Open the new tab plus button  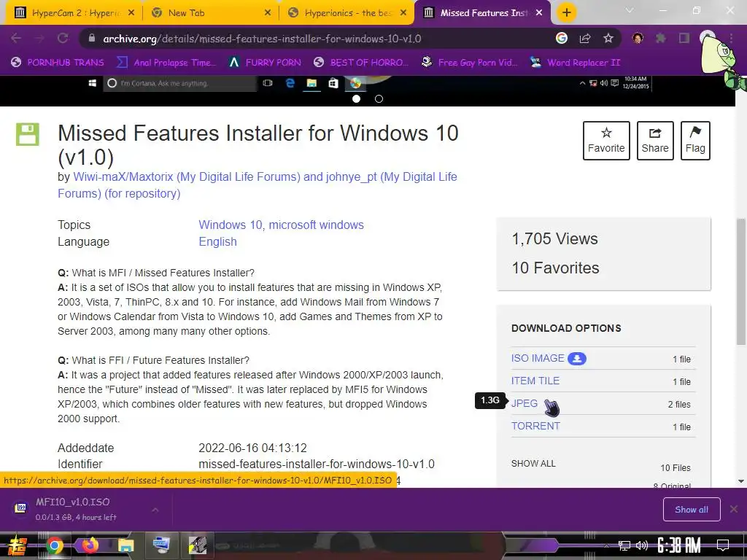pos(566,12)
